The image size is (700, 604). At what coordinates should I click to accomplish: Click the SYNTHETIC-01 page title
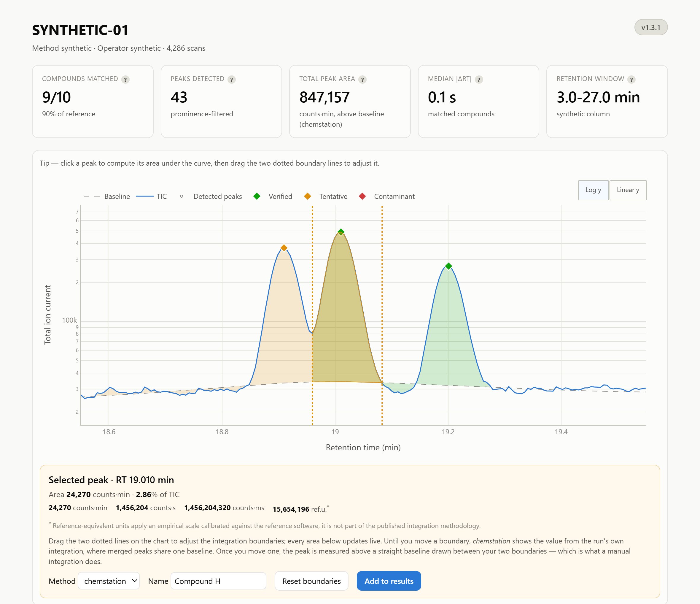click(80, 30)
